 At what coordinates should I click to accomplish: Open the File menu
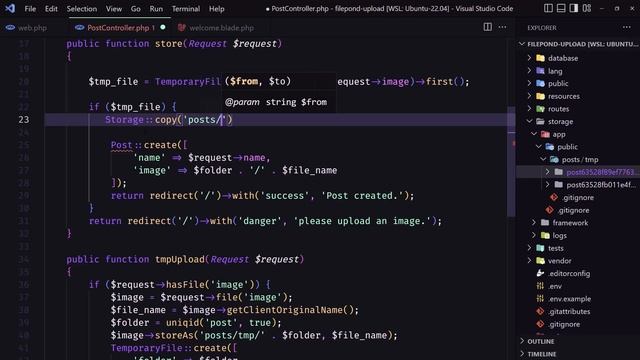pyautogui.click(x=30, y=9)
